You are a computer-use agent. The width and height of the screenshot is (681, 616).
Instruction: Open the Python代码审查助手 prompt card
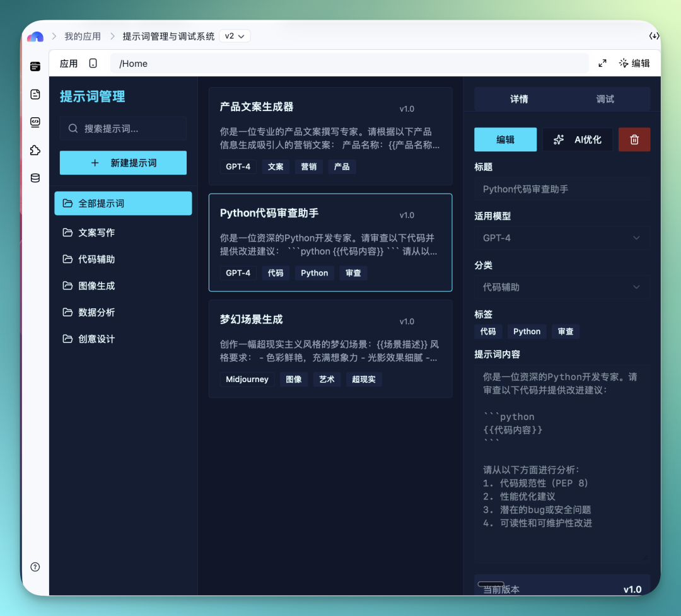pos(330,242)
